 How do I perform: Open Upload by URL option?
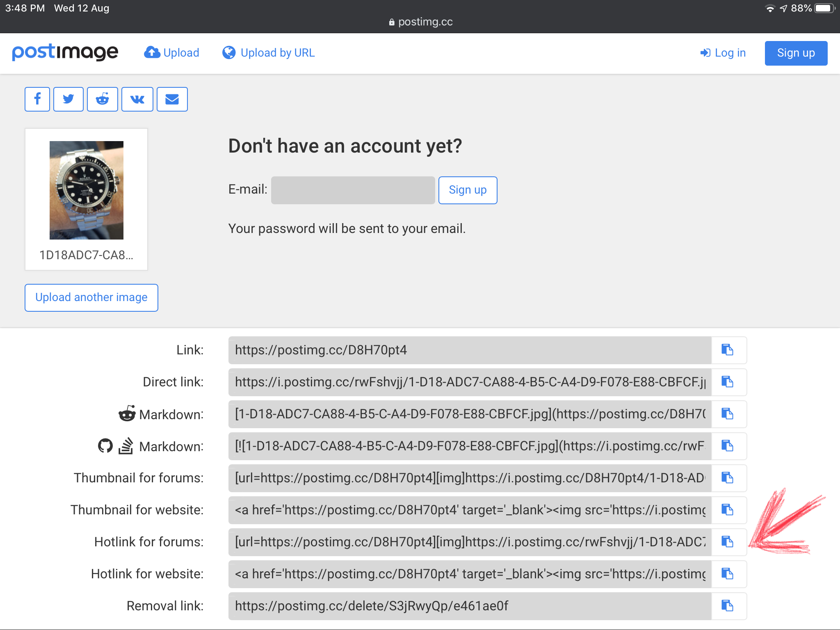(269, 53)
